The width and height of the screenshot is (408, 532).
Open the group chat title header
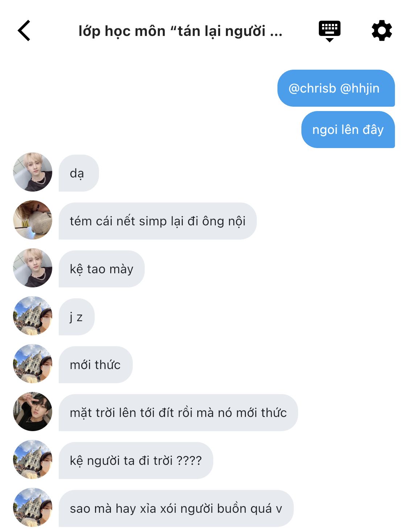click(x=180, y=31)
